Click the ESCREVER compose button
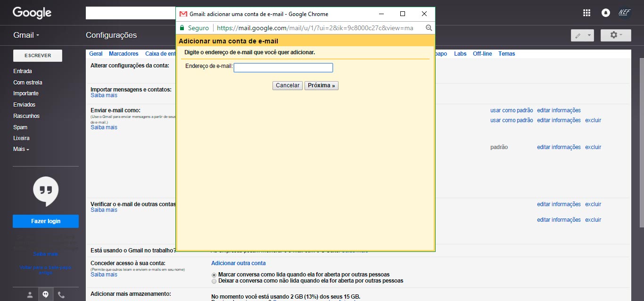Screen dimensions: 644x301 coord(38,55)
